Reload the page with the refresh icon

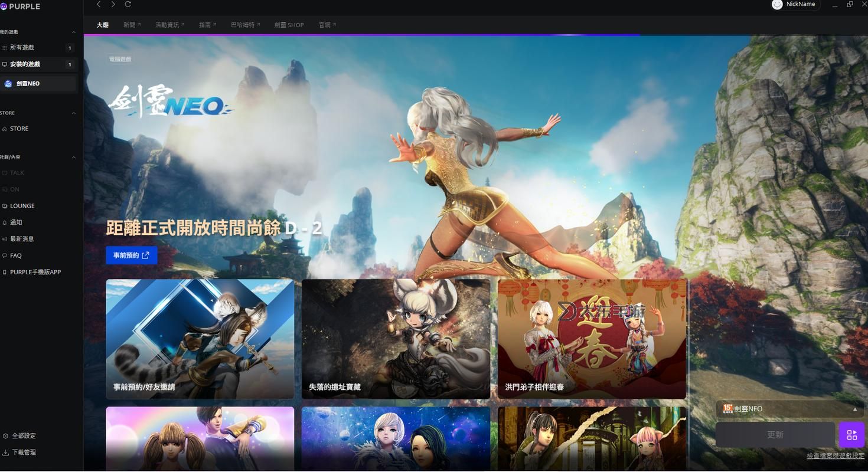coord(128,4)
